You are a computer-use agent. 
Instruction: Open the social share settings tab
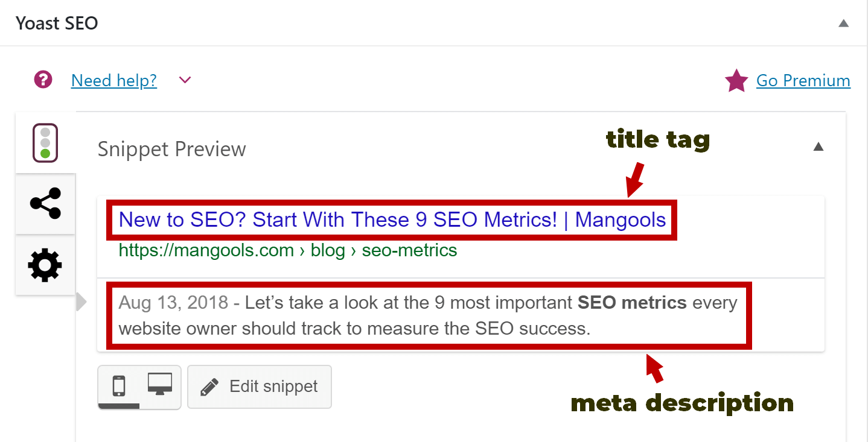click(45, 204)
